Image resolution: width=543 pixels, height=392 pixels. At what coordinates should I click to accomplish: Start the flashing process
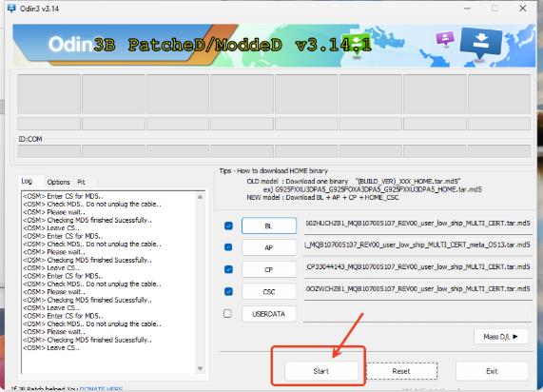click(321, 371)
